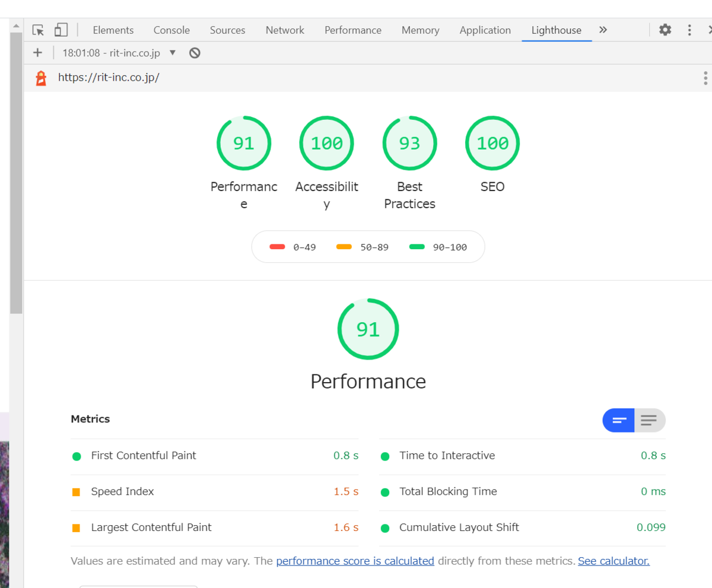
Task: Click the 90–100 green legend entry
Action: (438, 247)
